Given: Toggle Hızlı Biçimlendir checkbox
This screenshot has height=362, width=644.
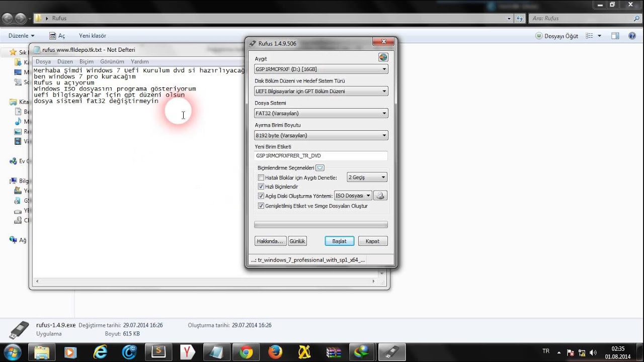Looking at the screenshot, I should [261, 187].
